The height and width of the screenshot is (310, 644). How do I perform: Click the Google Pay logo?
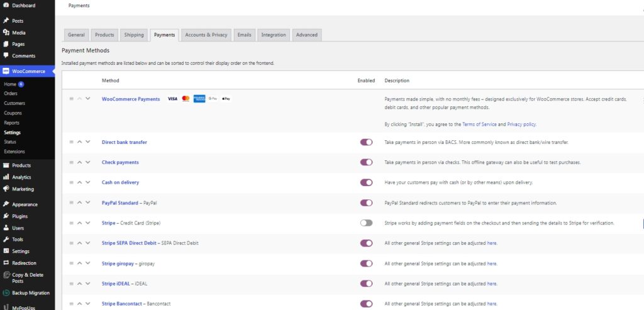tap(213, 99)
